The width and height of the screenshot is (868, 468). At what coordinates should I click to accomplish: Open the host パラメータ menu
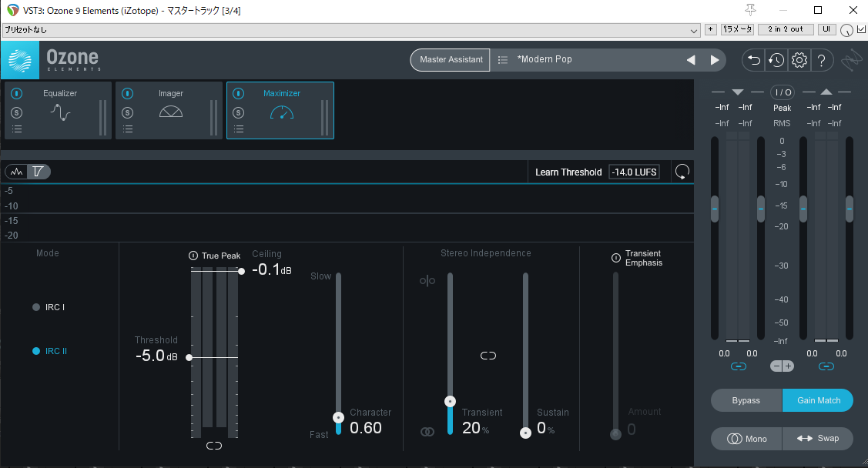click(737, 29)
